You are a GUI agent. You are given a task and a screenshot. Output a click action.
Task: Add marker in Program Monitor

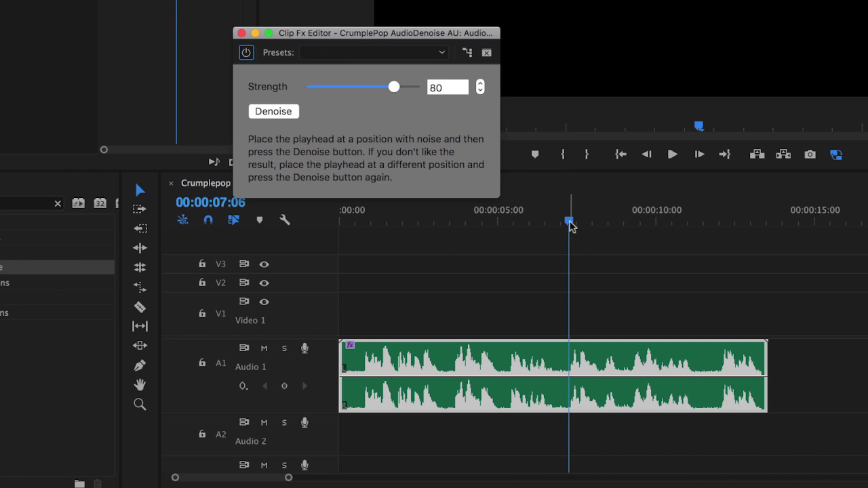tap(535, 155)
